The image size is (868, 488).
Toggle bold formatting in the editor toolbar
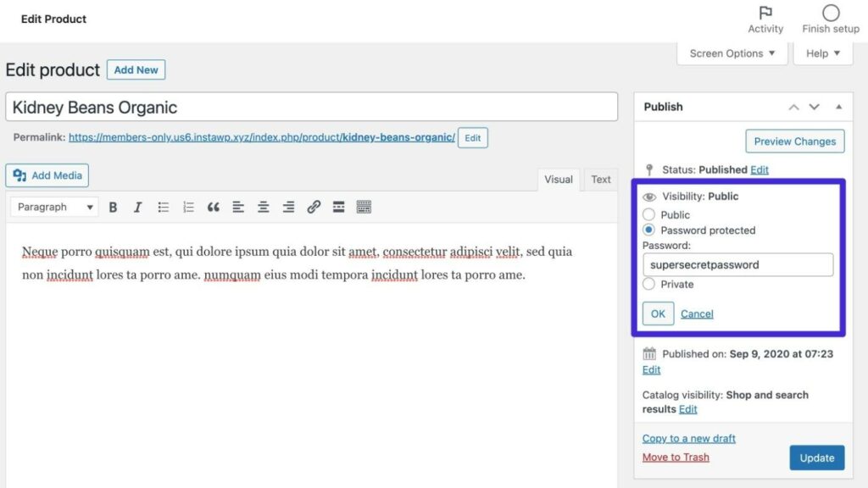113,208
